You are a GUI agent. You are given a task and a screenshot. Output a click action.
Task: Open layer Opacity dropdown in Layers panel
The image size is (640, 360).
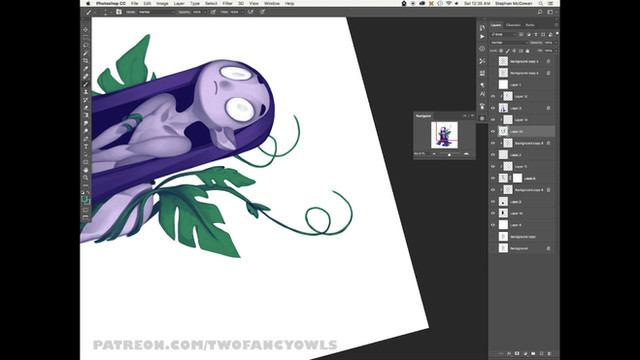click(555, 42)
